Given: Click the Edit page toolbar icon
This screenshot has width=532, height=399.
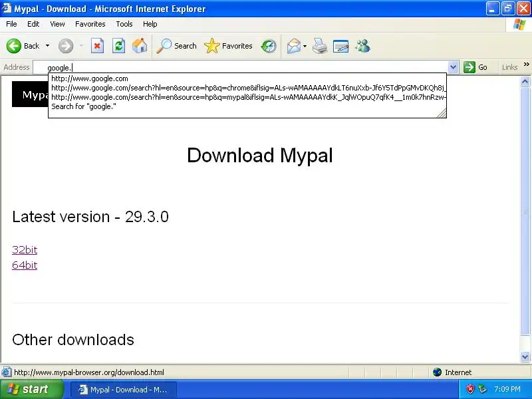Looking at the screenshot, I should [x=341, y=46].
